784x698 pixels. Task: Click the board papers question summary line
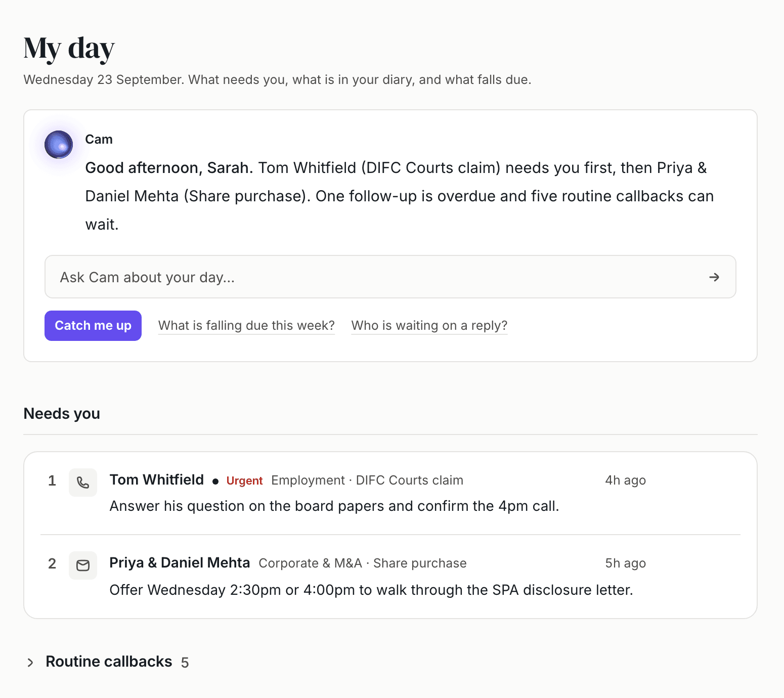tap(334, 506)
